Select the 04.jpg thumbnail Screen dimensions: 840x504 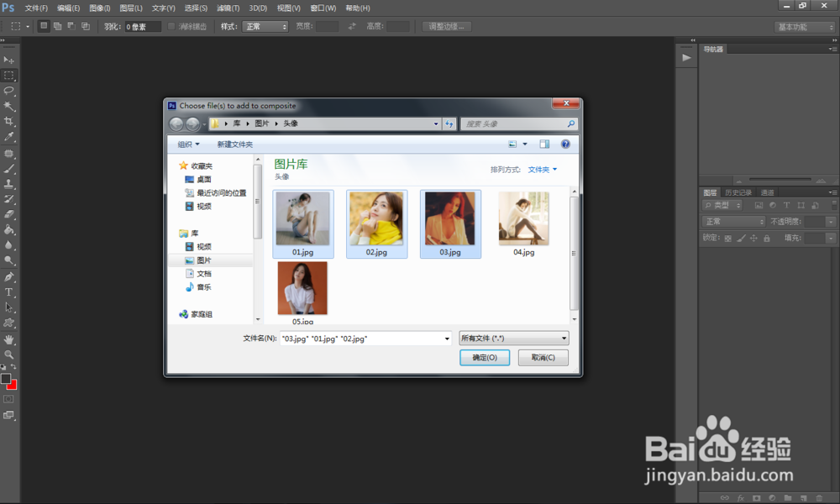[524, 217]
